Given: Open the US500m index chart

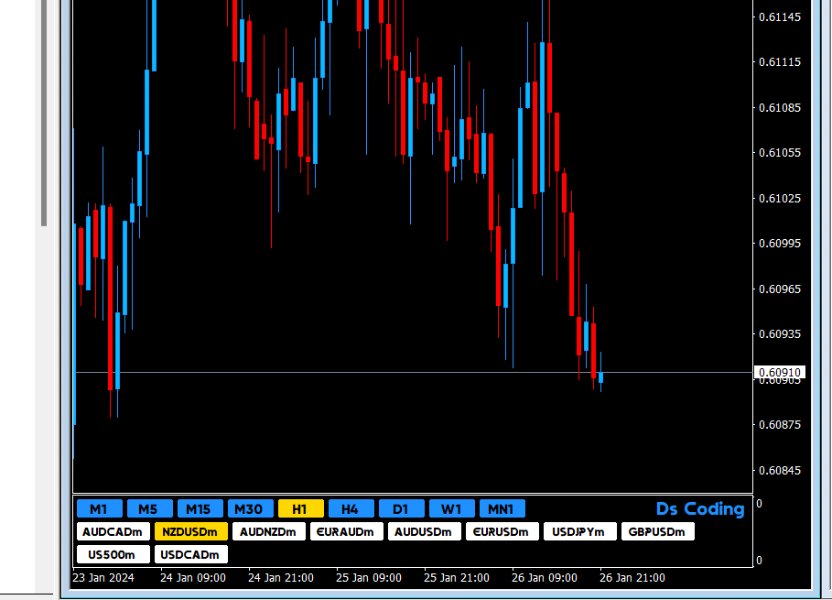Looking at the screenshot, I should point(113,554).
